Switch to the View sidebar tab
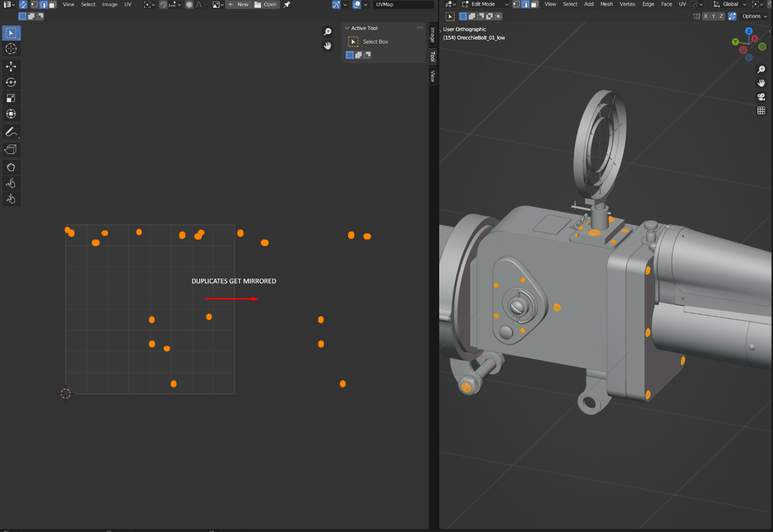Screen dimensions: 773x532 [433, 76]
